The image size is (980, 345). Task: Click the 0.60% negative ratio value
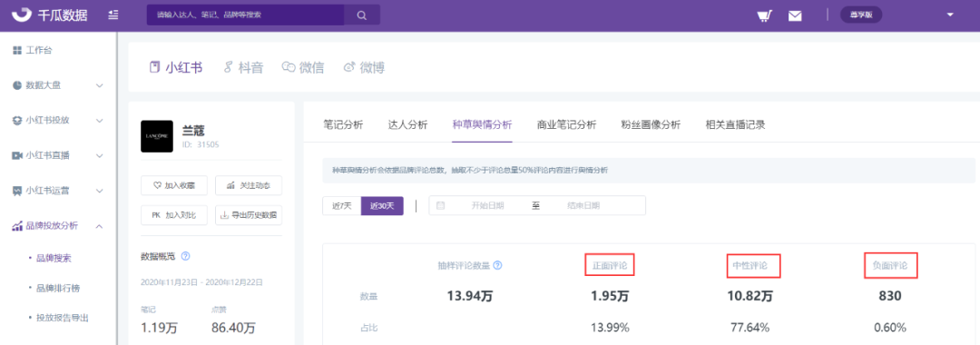click(890, 328)
